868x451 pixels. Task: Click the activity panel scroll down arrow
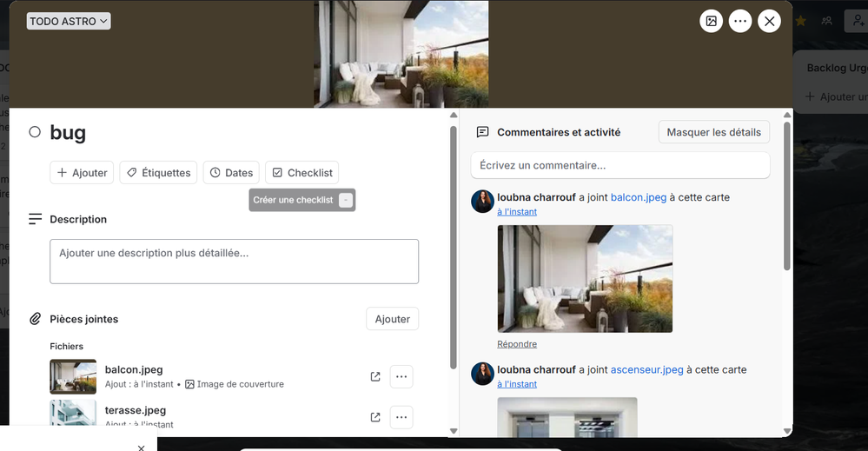tap(787, 431)
